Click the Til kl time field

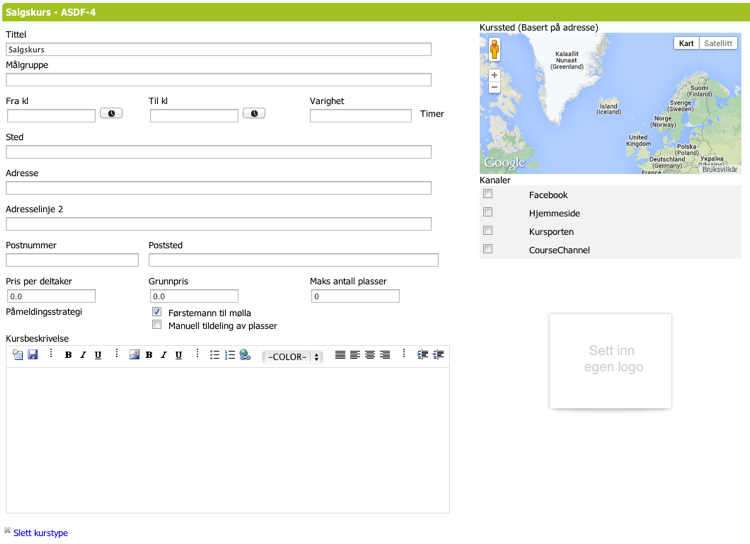tap(194, 116)
